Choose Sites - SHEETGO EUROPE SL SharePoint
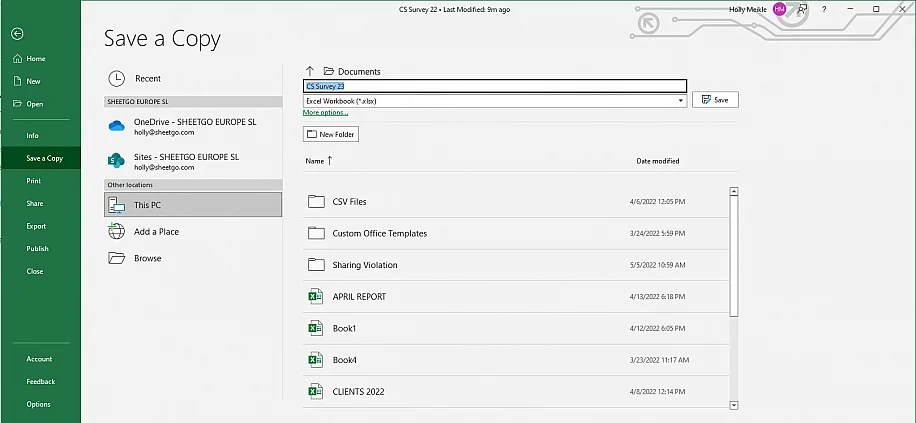 tap(193, 161)
